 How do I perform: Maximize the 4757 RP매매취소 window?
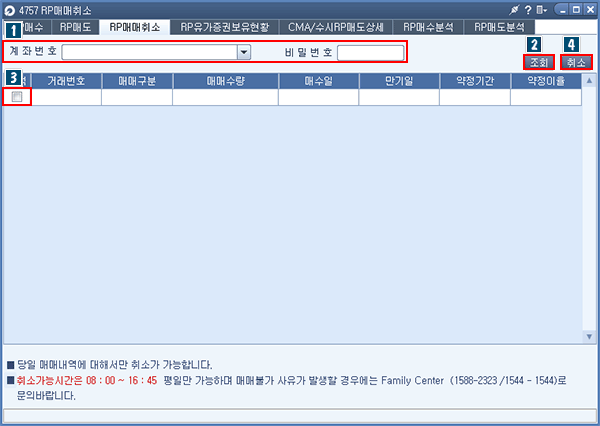576,10
